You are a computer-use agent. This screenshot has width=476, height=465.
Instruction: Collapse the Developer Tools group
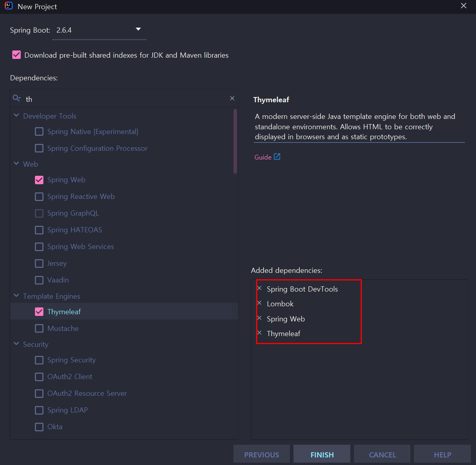tap(16, 115)
